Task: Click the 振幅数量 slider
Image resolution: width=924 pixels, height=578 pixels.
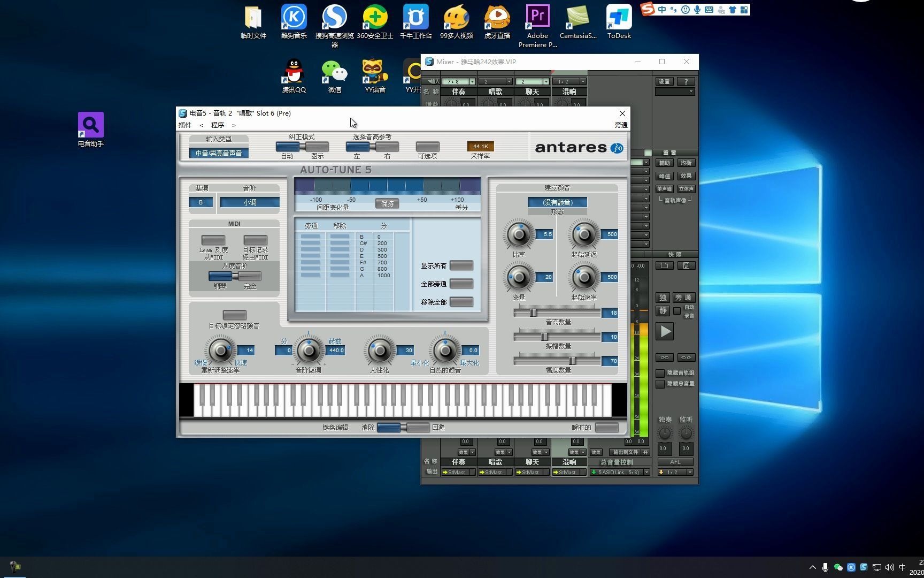Action: pyautogui.click(x=557, y=337)
